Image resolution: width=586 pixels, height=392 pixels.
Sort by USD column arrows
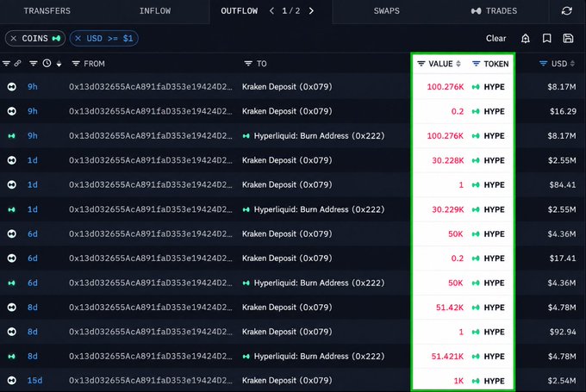(572, 64)
